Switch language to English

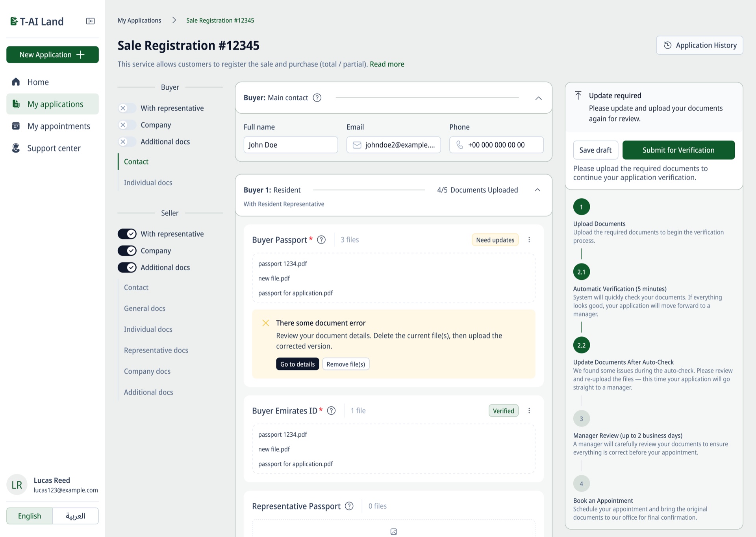[30, 516]
